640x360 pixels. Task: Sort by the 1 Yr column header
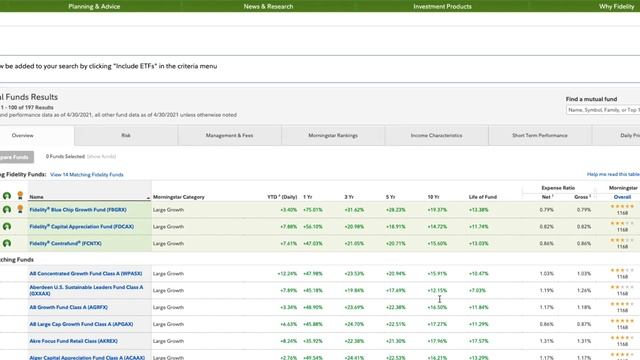(x=307, y=197)
